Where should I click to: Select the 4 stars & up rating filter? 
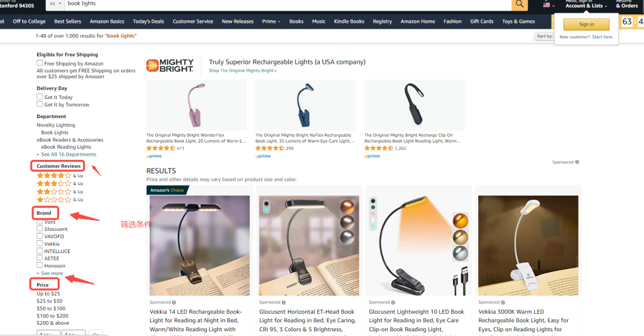(x=60, y=175)
